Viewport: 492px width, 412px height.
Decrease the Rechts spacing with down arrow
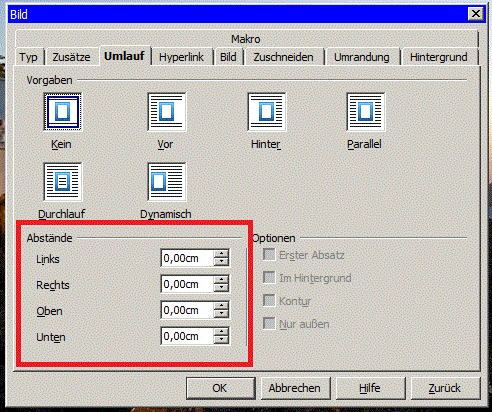[x=221, y=288]
